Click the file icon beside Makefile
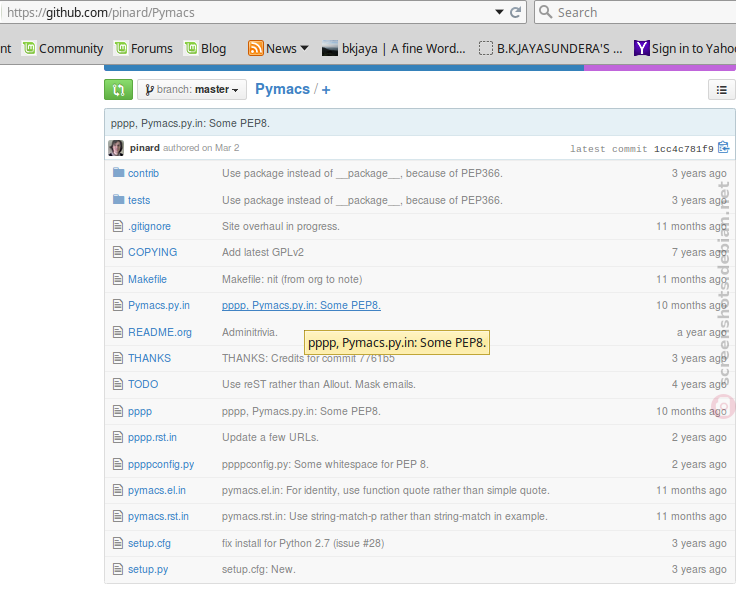 point(118,279)
